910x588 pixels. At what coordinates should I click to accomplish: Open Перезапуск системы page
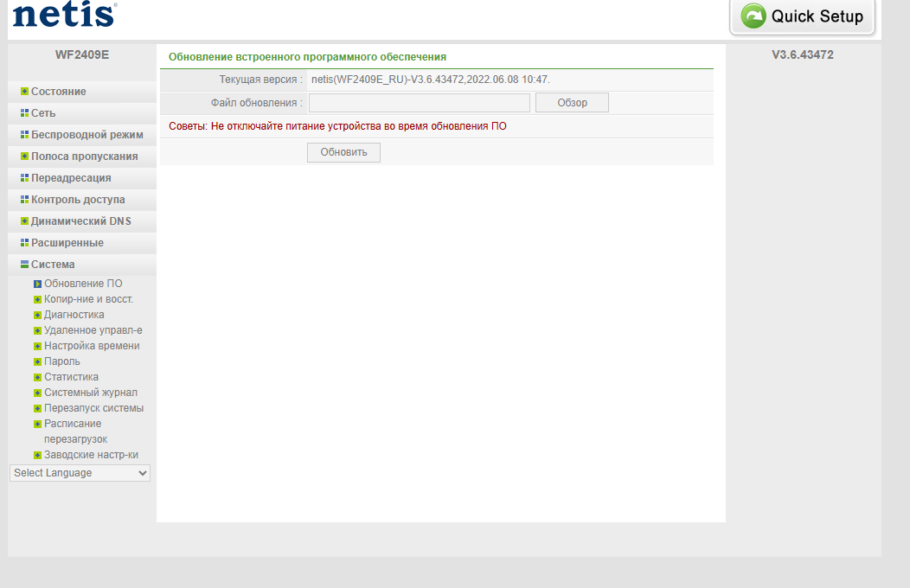pos(93,408)
